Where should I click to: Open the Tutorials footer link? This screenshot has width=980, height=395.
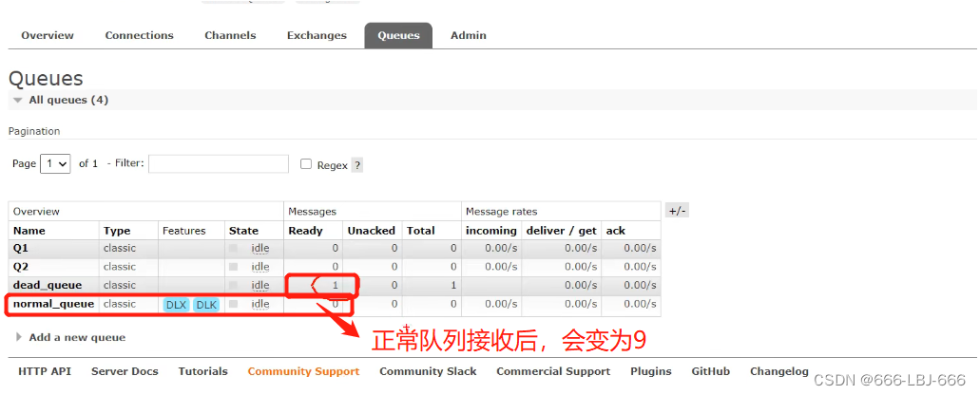point(202,371)
